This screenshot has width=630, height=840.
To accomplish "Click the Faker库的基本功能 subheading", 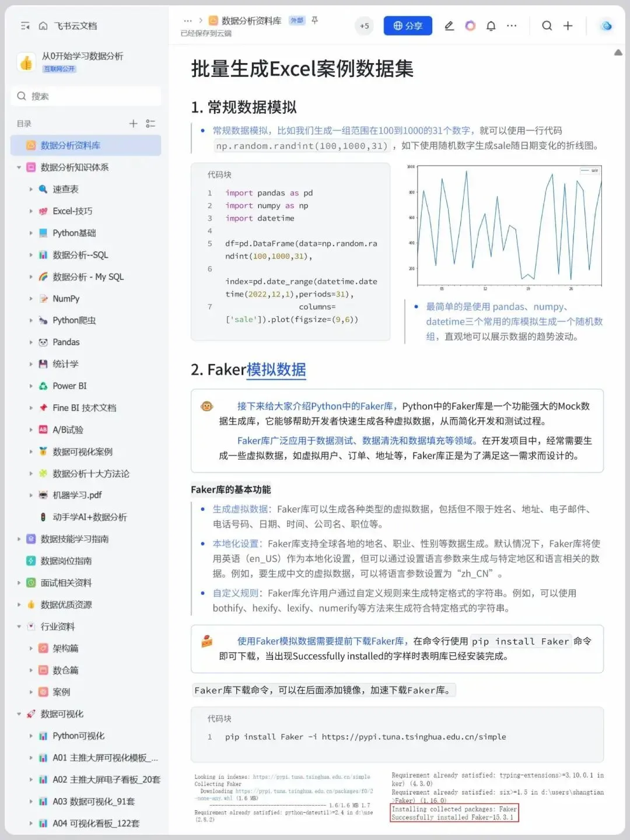I will point(231,489).
